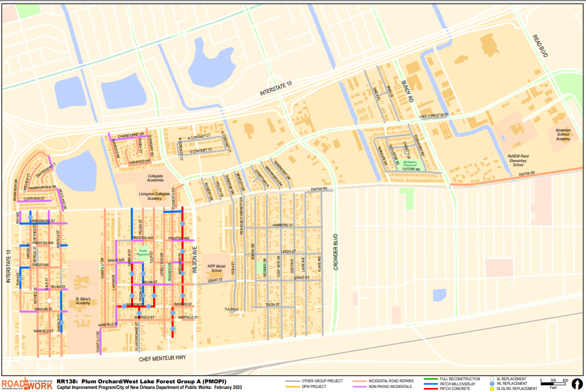Screen dimensions: 586x392
Task: Click the HAMMOND ST street label
Action: [x=283, y=225]
